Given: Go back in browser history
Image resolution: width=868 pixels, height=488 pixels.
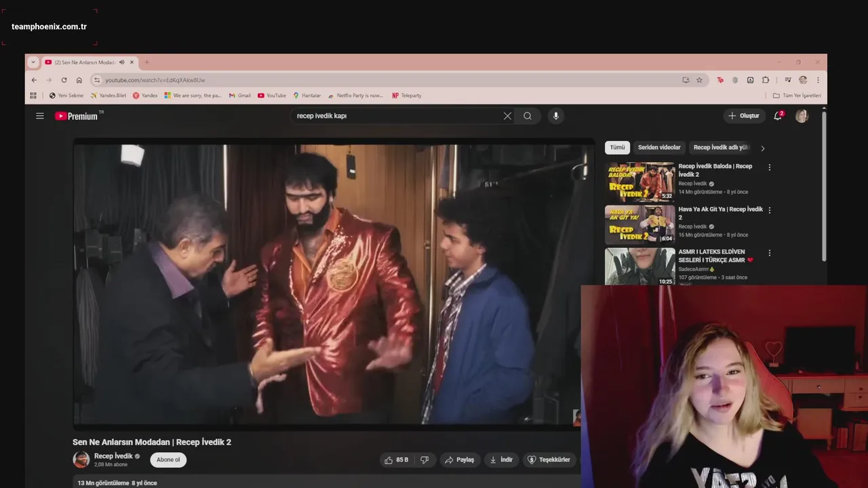Looking at the screenshot, I should (x=34, y=80).
